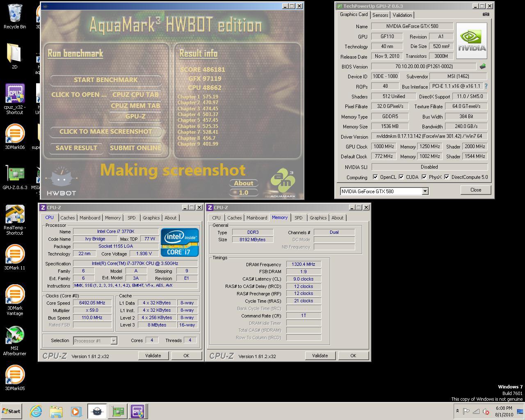
Task: Open the About tab in the CPU window
Action: tap(171, 218)
